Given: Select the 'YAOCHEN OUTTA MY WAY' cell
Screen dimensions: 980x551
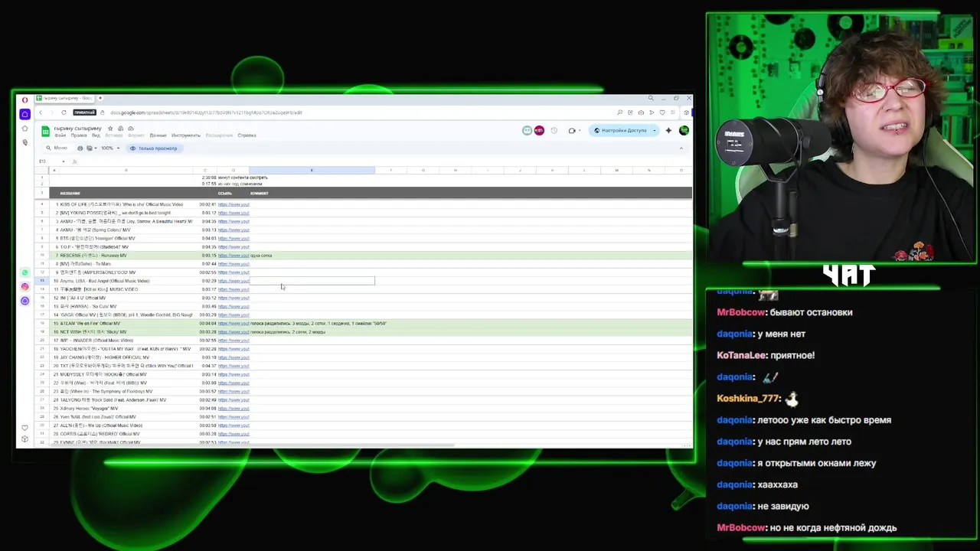Looking at the screenshot, I should coord(126,349).
